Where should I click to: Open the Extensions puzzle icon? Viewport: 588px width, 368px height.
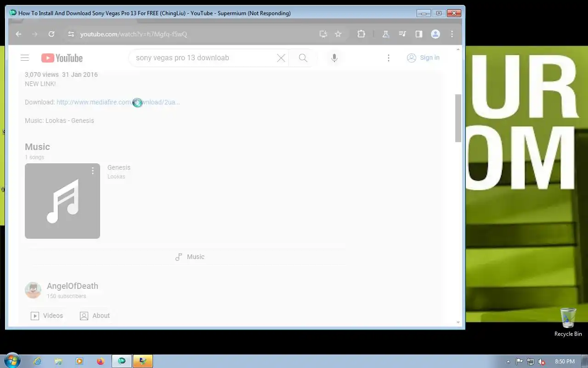tap(361, 34)
